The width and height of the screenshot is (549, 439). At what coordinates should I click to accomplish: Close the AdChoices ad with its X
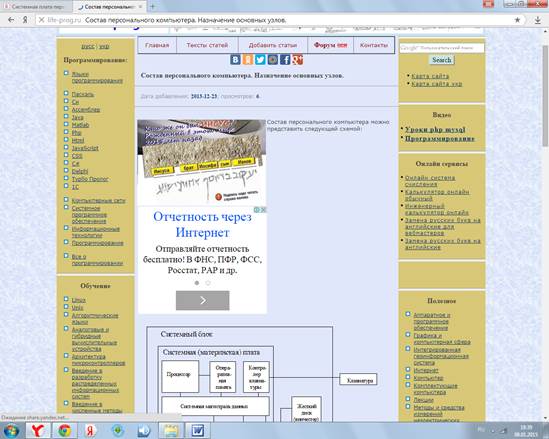click(263, 210)
